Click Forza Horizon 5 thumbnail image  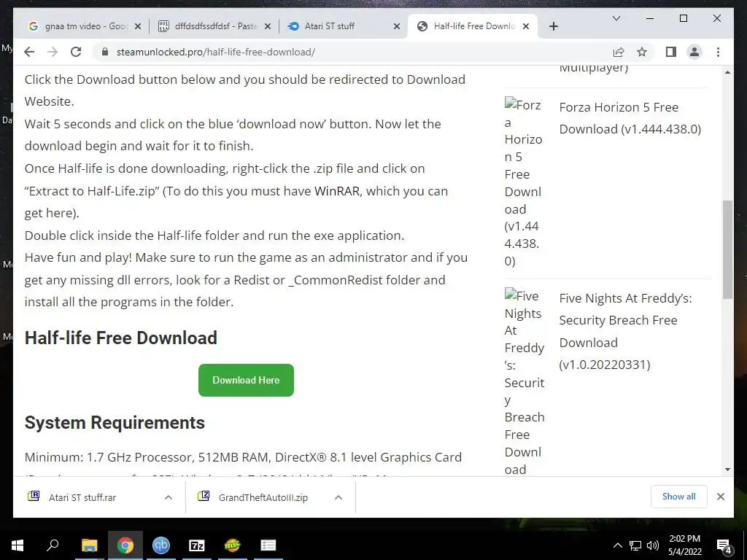point(524,183)
